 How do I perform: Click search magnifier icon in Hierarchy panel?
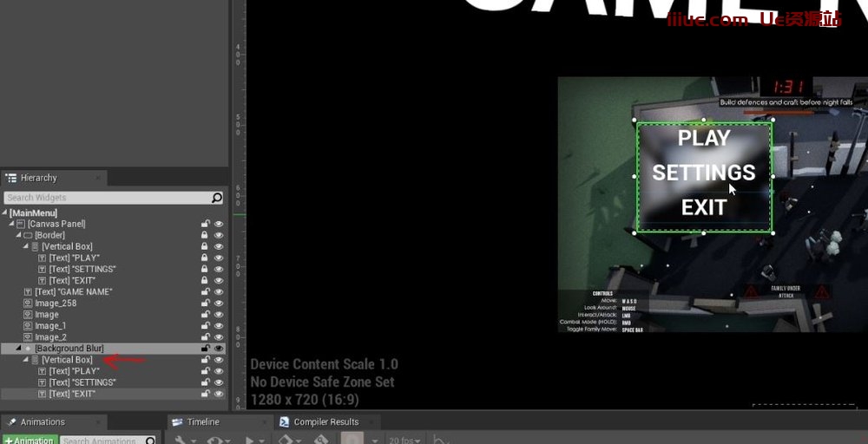[x=217, y=198]
